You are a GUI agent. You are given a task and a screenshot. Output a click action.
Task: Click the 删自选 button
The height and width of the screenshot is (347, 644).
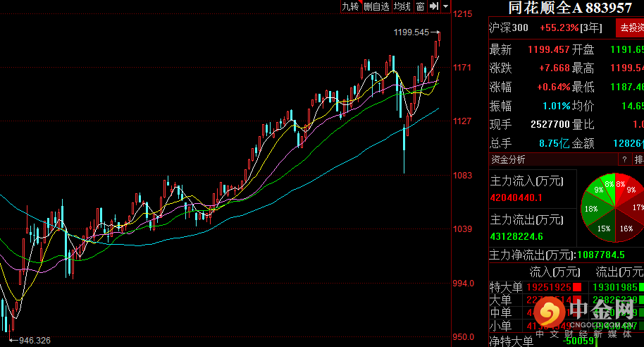[377, 6]
